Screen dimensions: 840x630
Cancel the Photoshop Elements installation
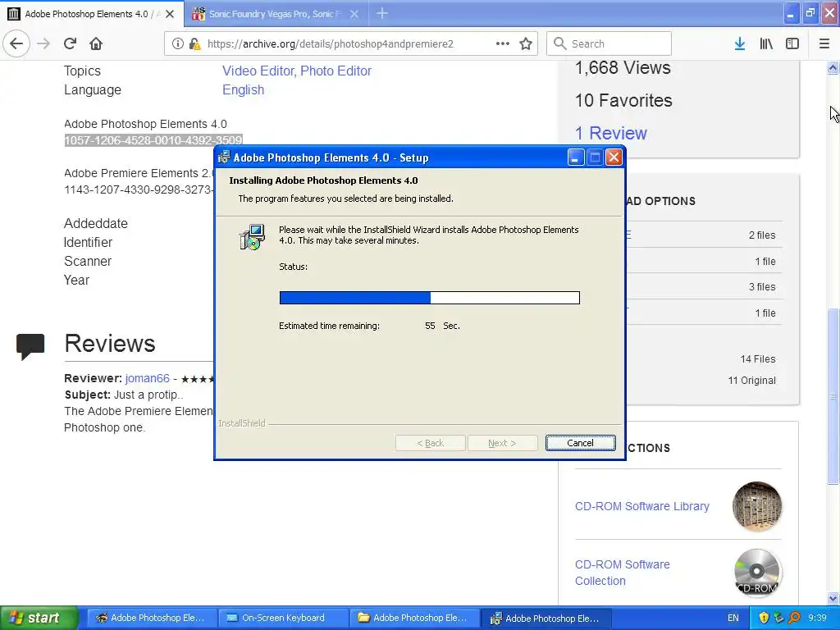click(580, 443)
